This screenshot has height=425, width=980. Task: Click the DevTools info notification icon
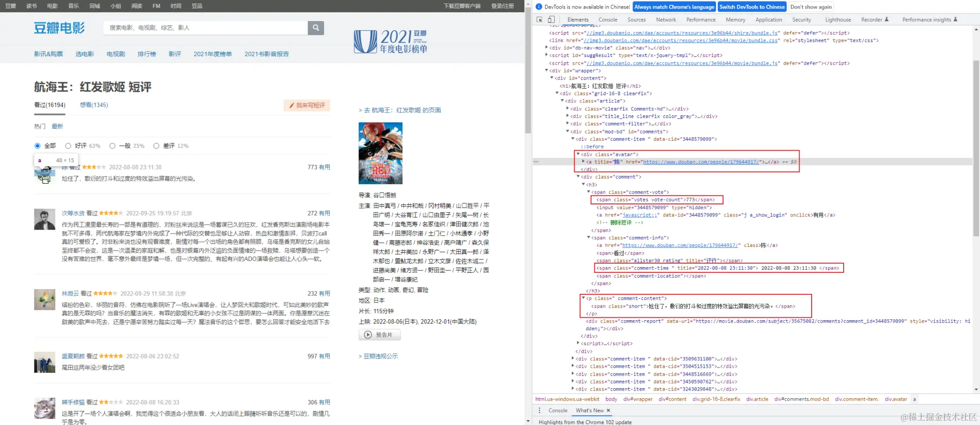tap(539, 7)
